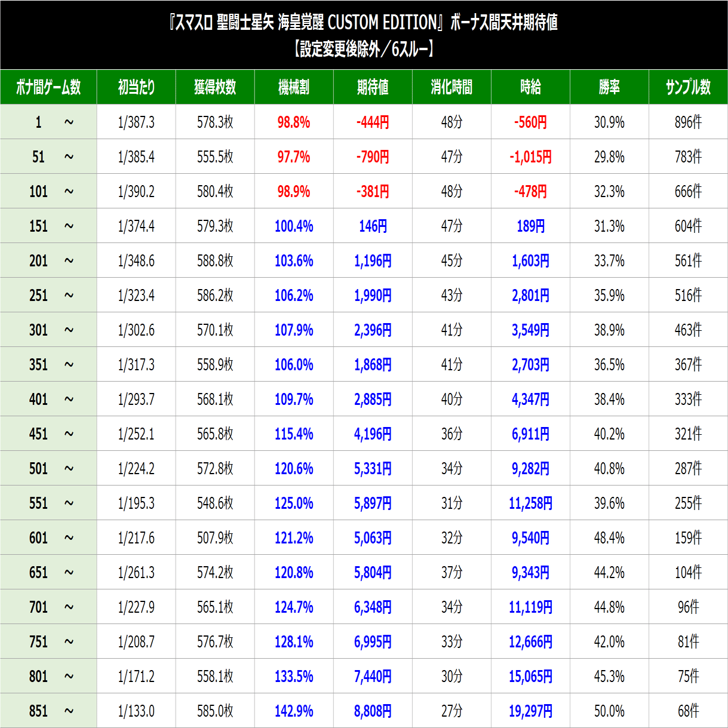Select the win rate 32.3%
Image resolution: width=728 pixels, height=728 pixels.
pos(609,192)
